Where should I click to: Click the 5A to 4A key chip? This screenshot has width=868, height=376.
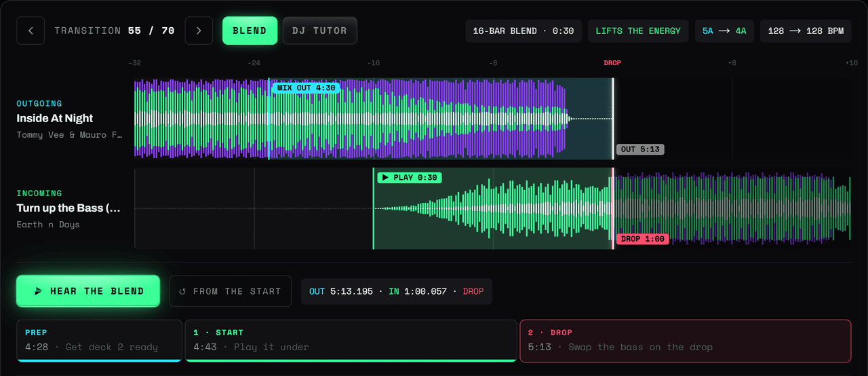point(724,31)
